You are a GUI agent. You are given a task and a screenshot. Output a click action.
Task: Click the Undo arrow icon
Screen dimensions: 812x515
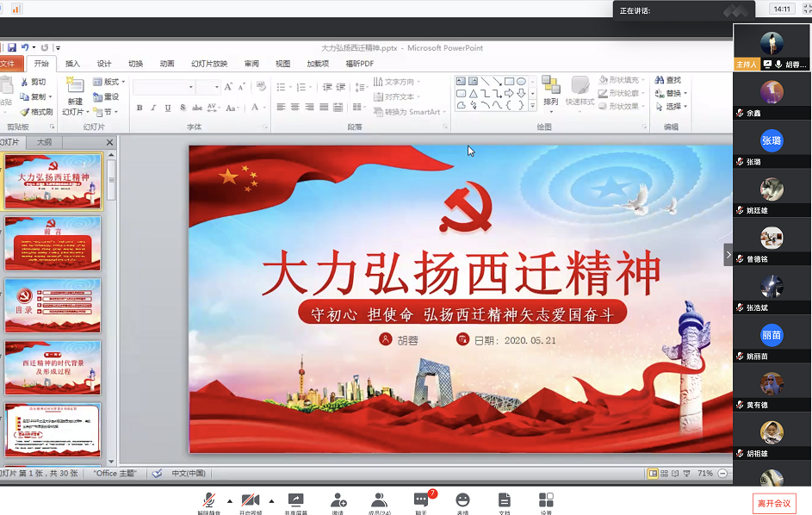[24, 47]
